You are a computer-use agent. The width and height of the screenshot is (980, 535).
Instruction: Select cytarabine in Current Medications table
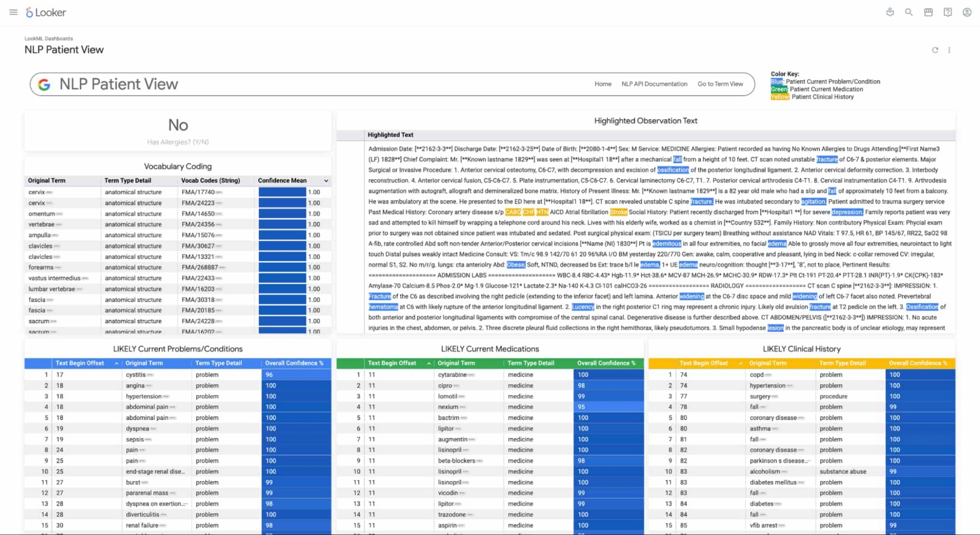452,375
